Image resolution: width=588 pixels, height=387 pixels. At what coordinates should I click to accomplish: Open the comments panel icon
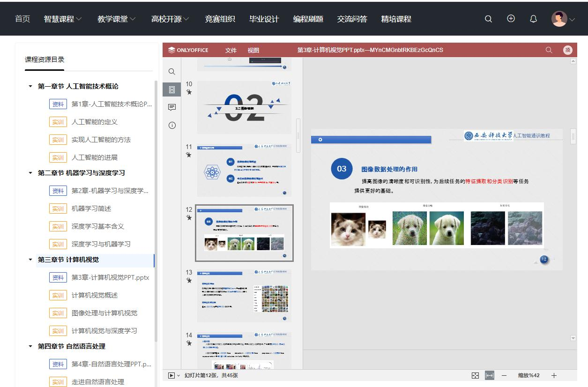pos(172,107)
